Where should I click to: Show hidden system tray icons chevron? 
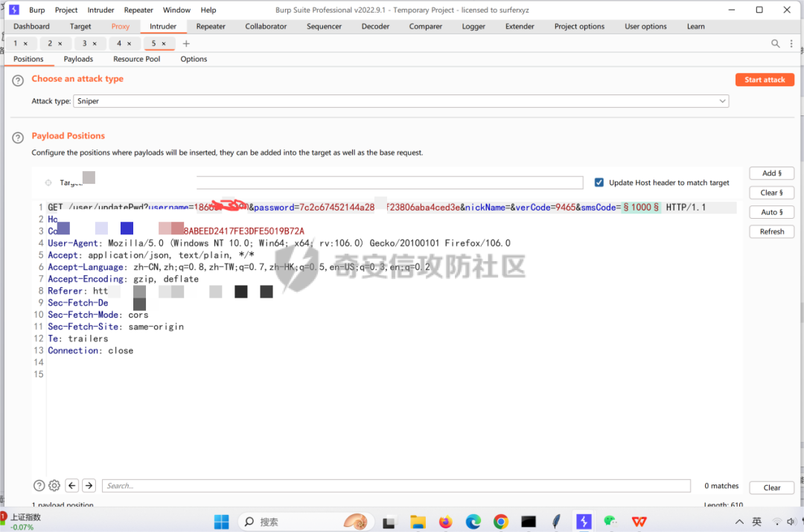pyautogui.click(x=739, y=522)
